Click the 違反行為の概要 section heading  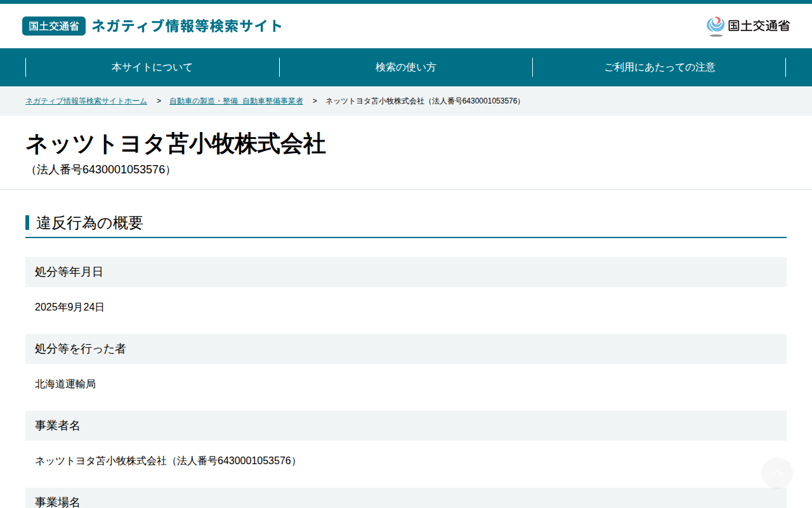click(89, 223)
